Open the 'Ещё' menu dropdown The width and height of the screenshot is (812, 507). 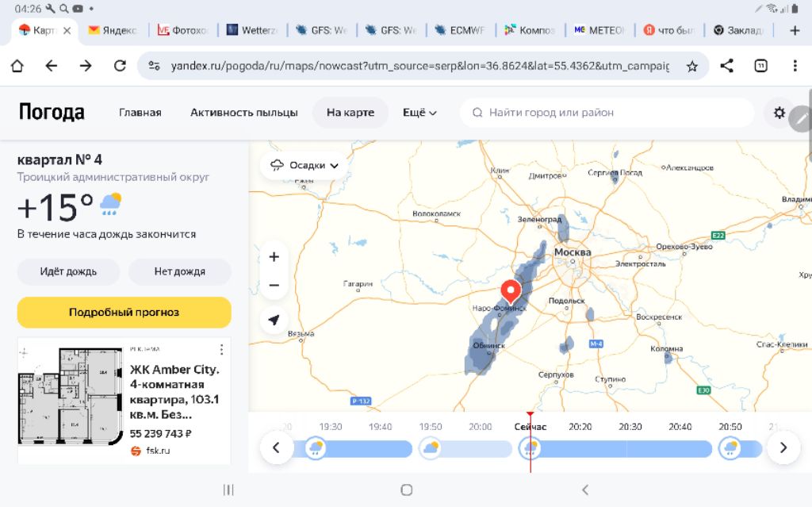pyautogui.click(x=419, y=113)
